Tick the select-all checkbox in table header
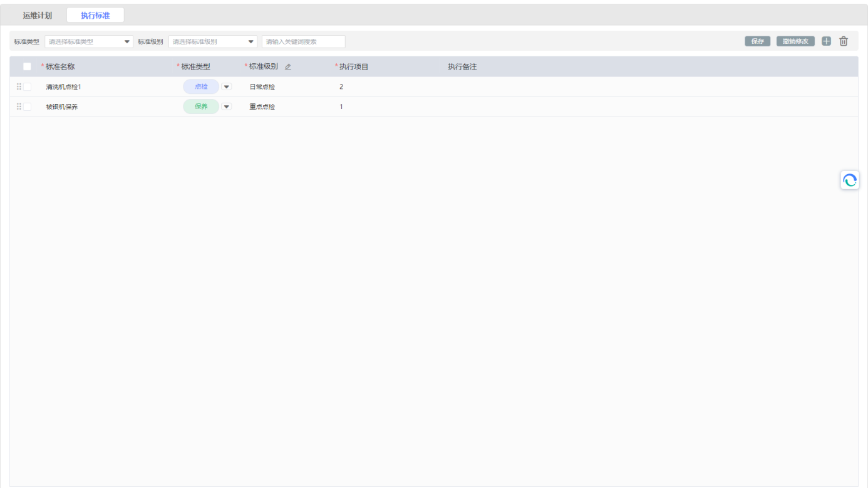 [x=27, y=67]
